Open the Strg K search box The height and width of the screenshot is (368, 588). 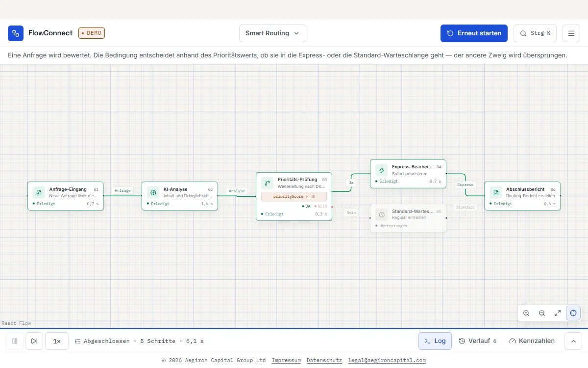point(535,33)
